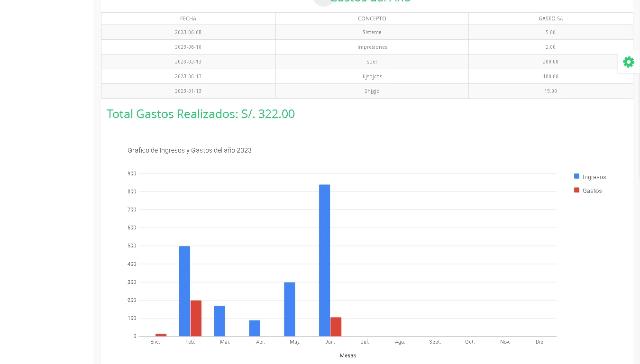
Task: Click the blue March income bar
Action: tap(219, 321)
